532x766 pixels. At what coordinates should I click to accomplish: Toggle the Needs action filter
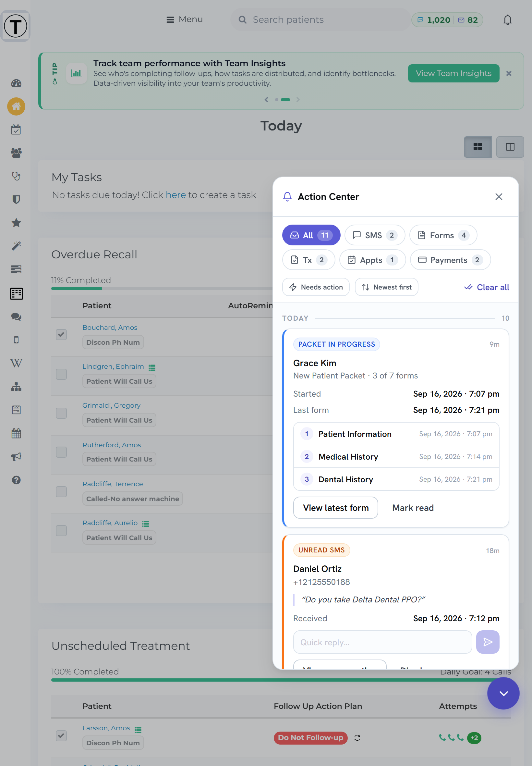[x=316, y=287]
